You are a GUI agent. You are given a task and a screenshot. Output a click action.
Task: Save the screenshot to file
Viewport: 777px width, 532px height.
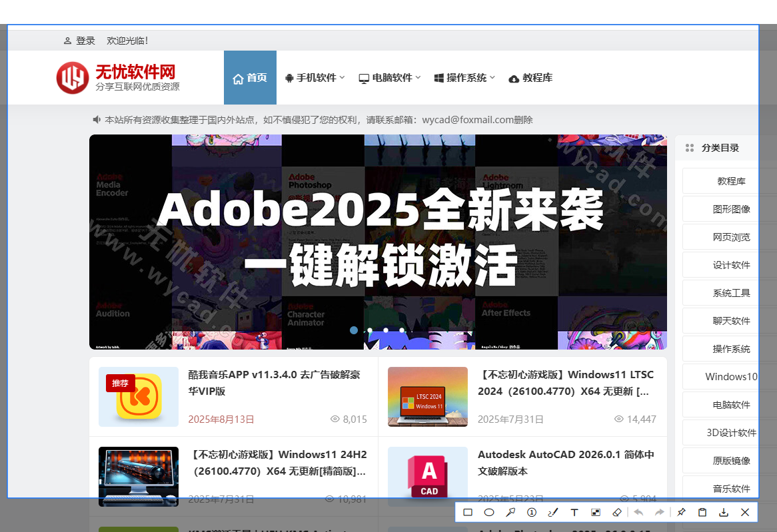(724, 512)
